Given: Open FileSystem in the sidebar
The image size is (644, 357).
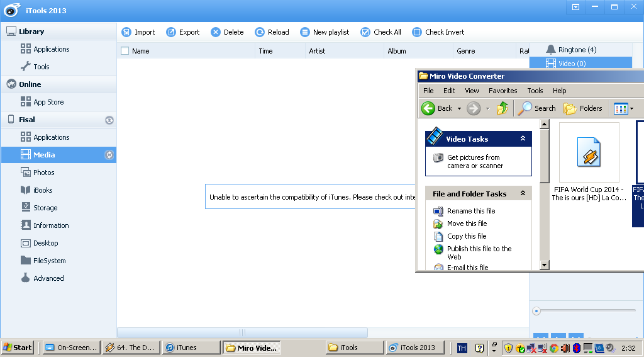Looking at the screenshot, I should (58, 261).
